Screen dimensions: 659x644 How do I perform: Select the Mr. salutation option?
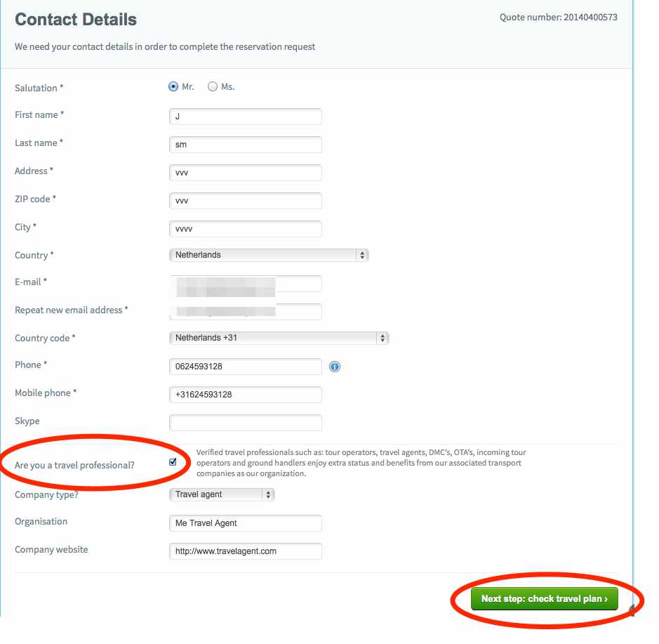point(172,86)
